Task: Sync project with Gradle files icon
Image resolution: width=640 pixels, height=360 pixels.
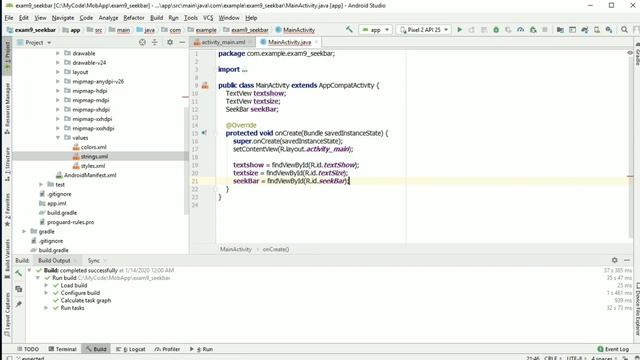Action: tap(584, 30)
